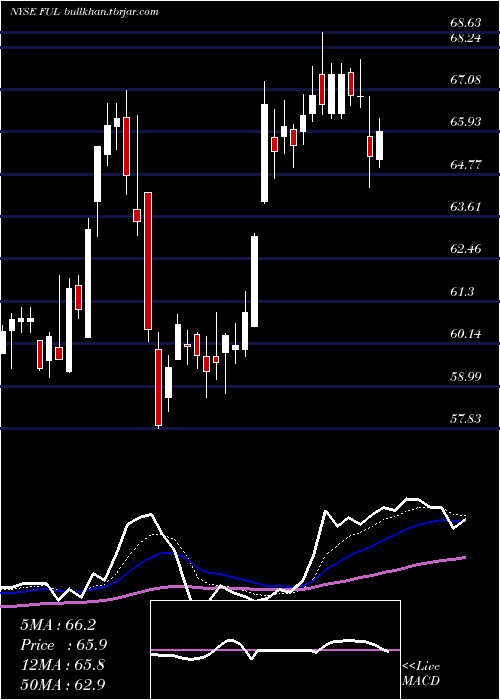This screenshot has width=500, height=700.
Task: Click the 60.14 price level label
Action: [x=466, y=333]
